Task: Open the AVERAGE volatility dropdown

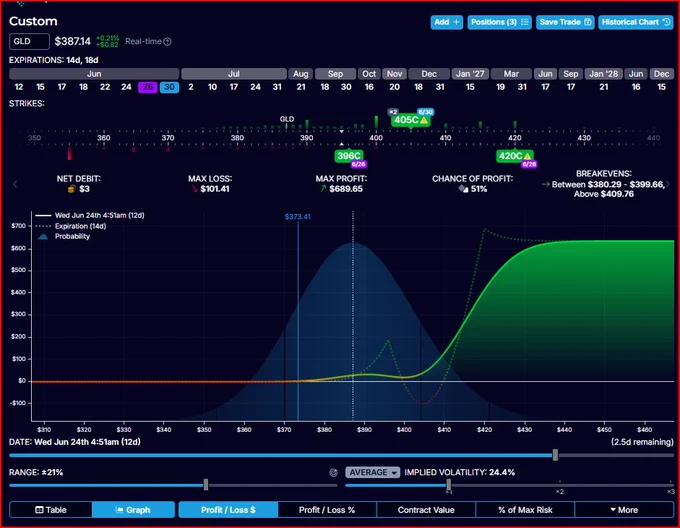Action: 373,473
